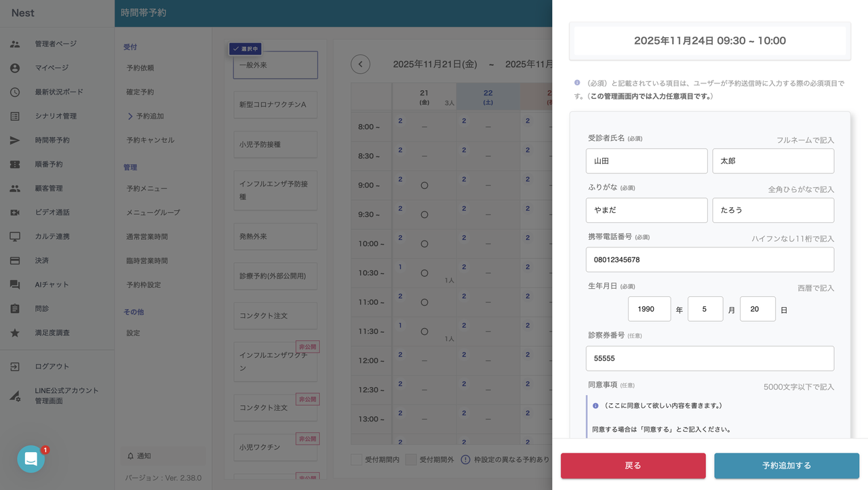The width and height of the screenshot is (868, 490).
Task: Open the 管理者ページ sidebar icon
Action: 15,44
